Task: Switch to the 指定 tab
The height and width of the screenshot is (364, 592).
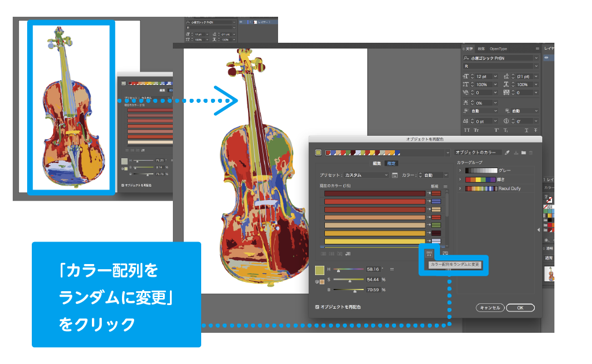Action: [x=391, y=164]
